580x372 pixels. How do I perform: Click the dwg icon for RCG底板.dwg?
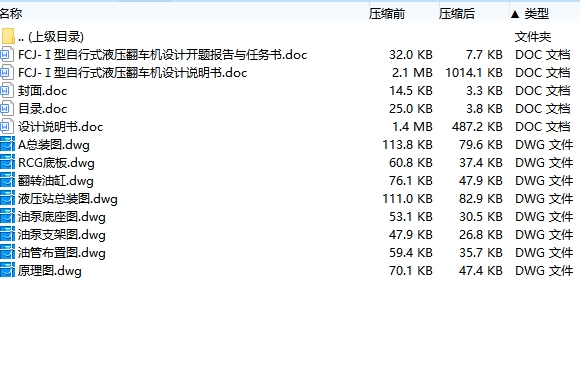tap(7, 163)
